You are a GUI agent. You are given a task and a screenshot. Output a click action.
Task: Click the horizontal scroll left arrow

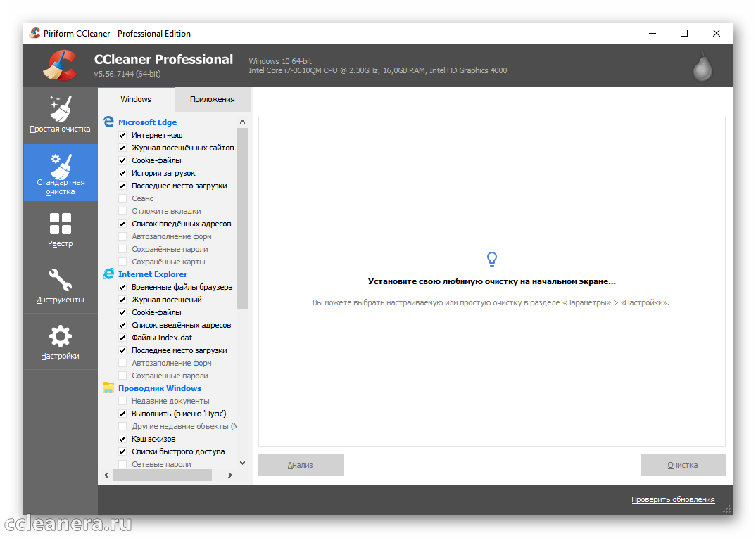click(106, 475)
